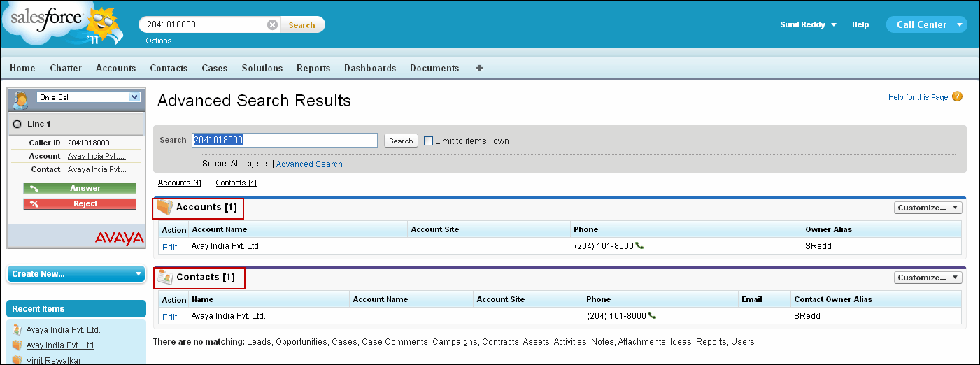Click the Options link under search
Screen dimensions: 980x365
point(162,41)
